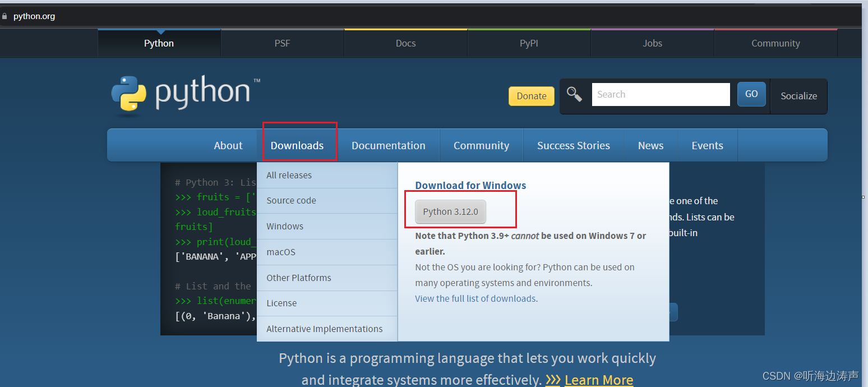Viewport: 868px width, 387px height.
Task: Open the Downloads navigation menu
Action: tap(297, 145)
